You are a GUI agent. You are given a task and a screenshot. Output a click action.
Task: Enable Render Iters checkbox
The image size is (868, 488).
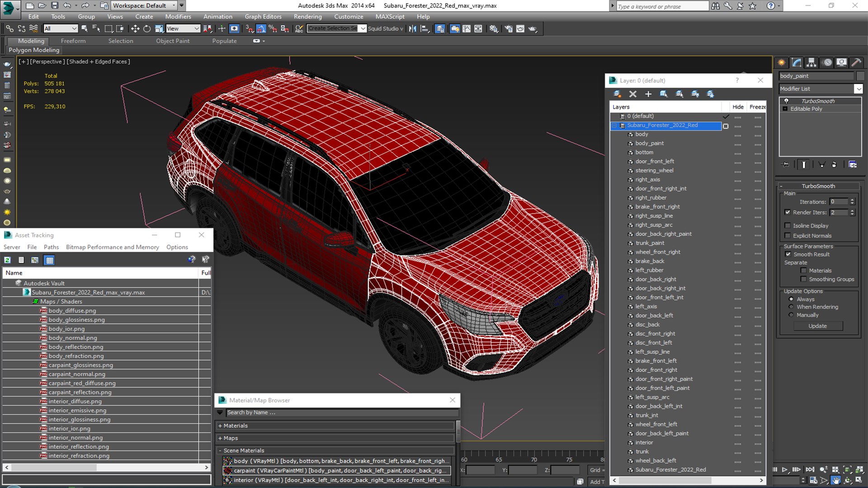point(788,212)
